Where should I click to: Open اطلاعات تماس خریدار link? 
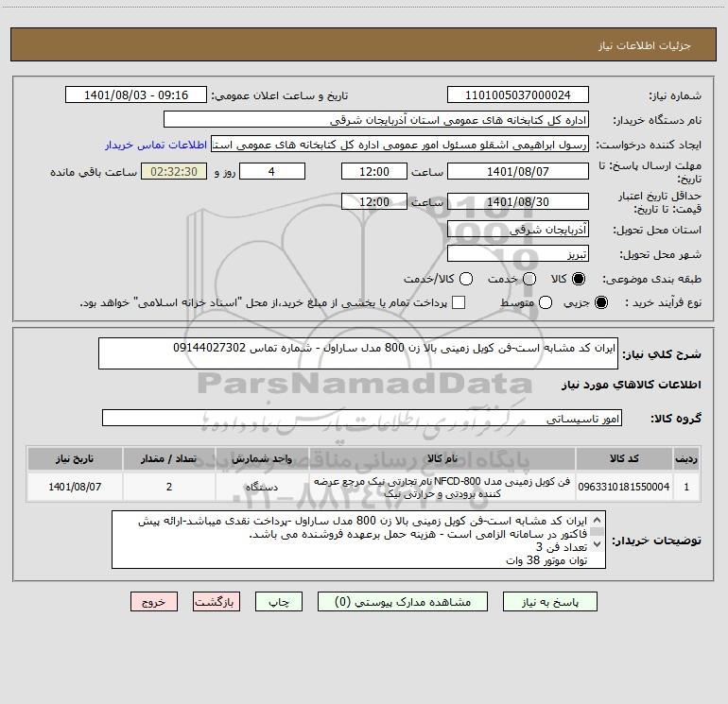coord(156,145)
